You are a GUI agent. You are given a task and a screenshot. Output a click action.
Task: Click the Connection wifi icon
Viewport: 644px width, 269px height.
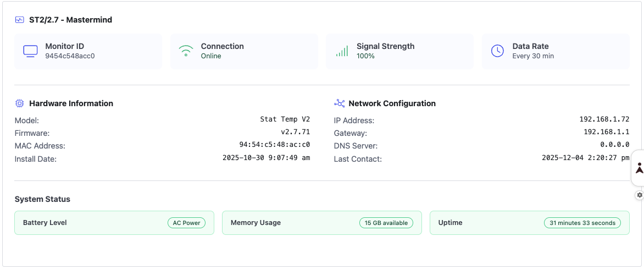pyautogui.click(x=186, y=51)
